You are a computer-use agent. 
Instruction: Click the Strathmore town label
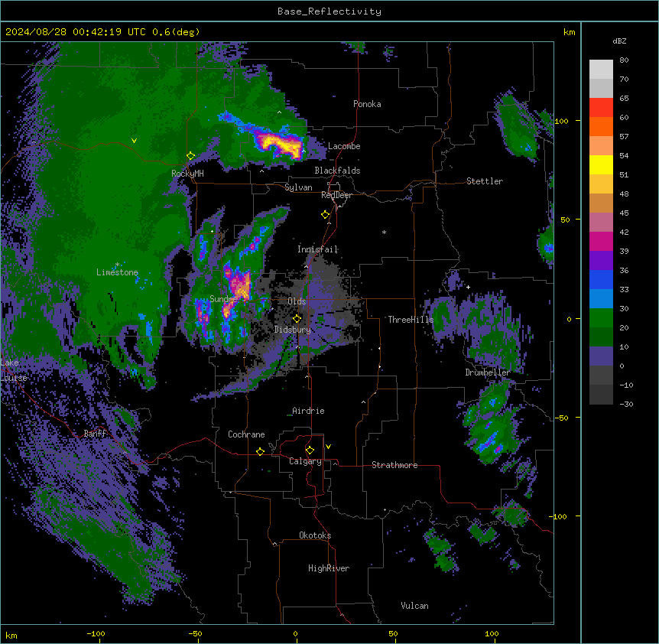(394, 465)
